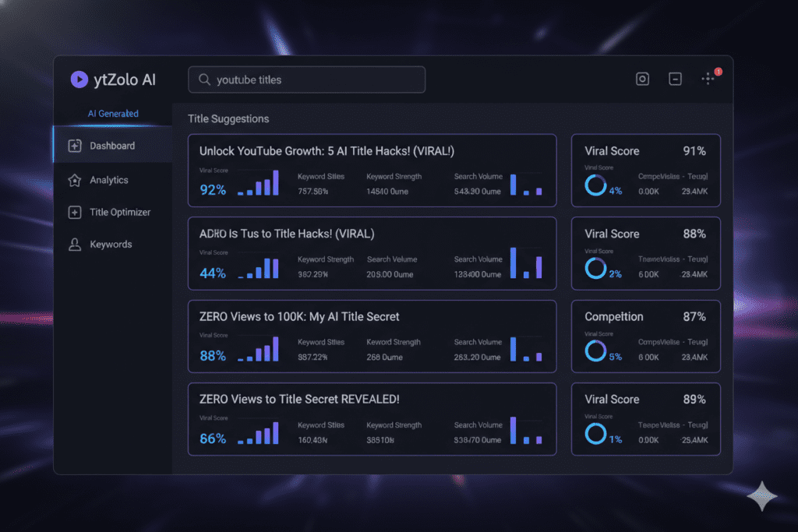The height and width of the screenshot is (532, 798).
Task: Open the notifications icon with red badge
Action: coord(709,78)
